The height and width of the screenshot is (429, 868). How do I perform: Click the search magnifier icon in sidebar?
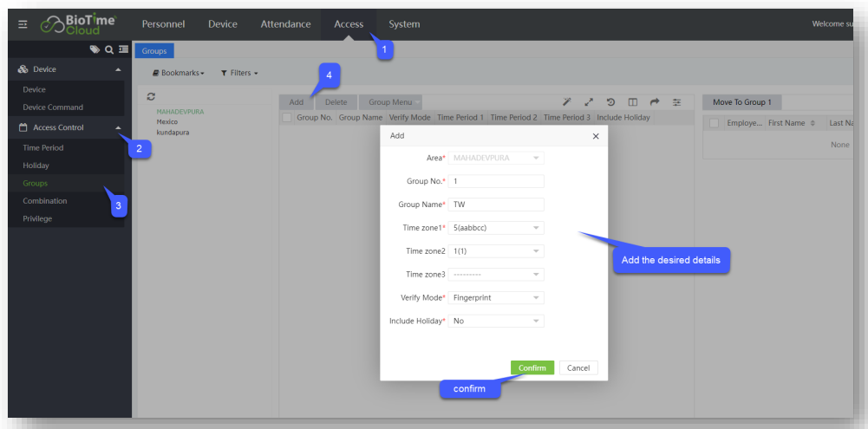[x=110, y=50]
